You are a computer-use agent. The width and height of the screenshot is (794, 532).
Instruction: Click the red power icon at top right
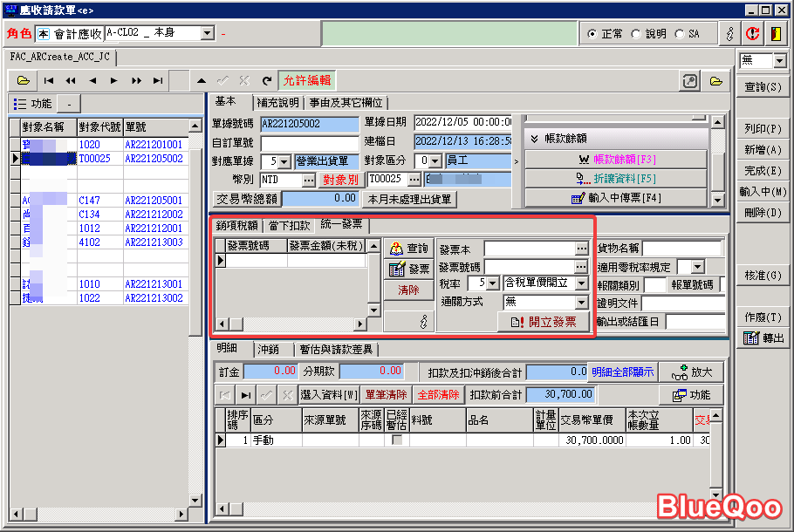752,33
